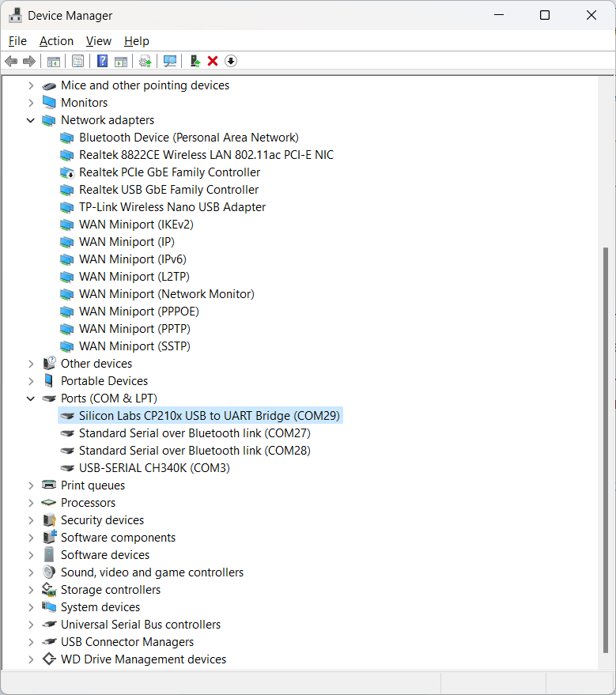The width and height of the screenshot is (616, 695).
Task: Click the Processors chip icon
Action: coord(49,503)
